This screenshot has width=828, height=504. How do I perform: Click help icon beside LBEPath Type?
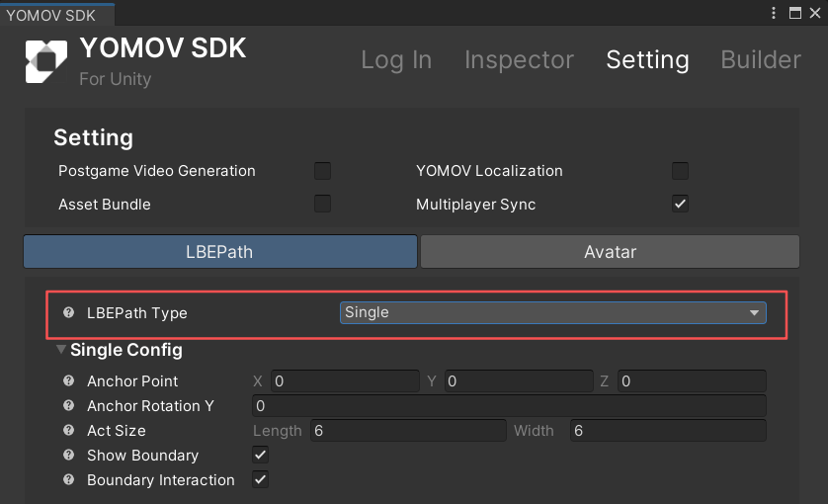pos(68,312)
